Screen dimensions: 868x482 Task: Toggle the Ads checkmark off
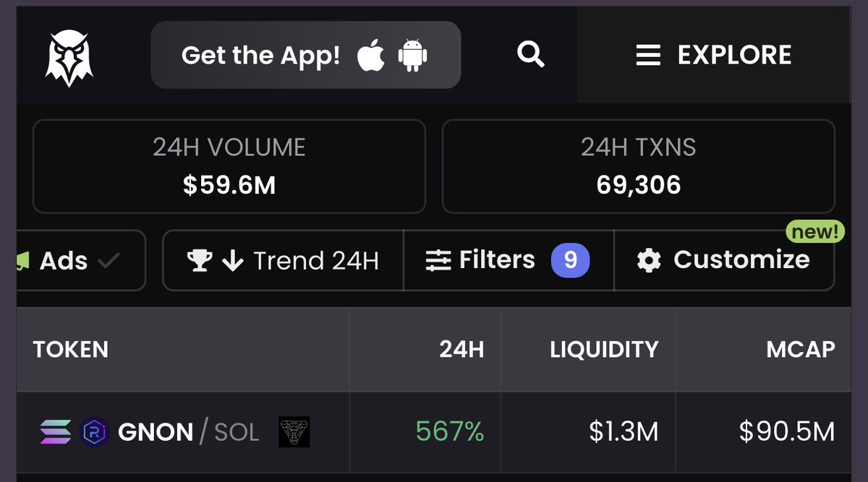tap(109, 260)
